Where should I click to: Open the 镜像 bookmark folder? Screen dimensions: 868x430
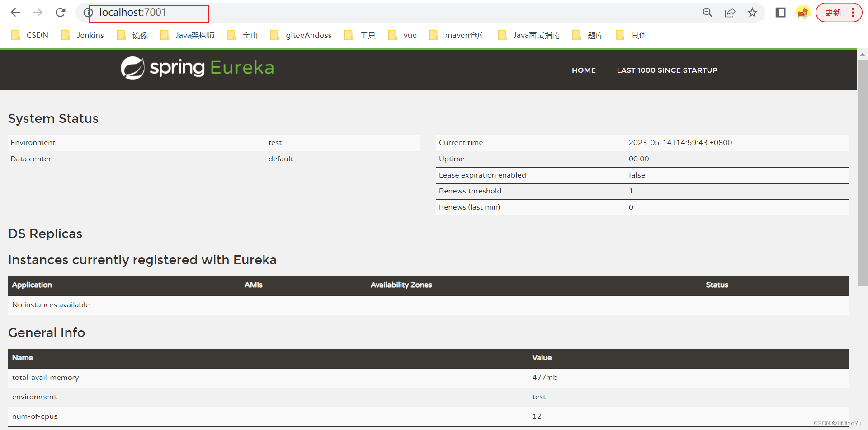(132, 35)
